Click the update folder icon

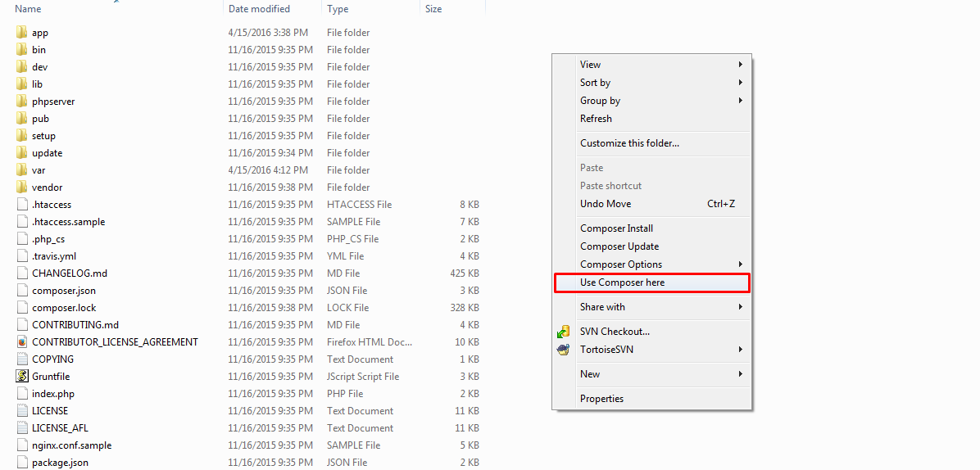click(22, 153)
